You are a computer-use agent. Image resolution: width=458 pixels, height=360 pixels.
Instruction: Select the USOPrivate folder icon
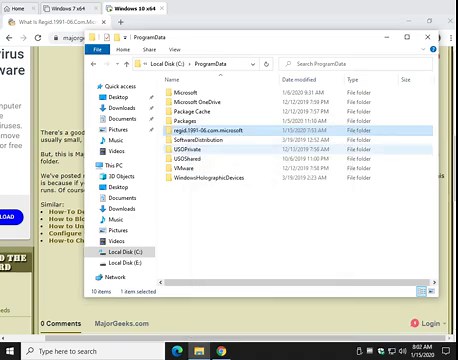pyautogui.click(x=169, y=149)
